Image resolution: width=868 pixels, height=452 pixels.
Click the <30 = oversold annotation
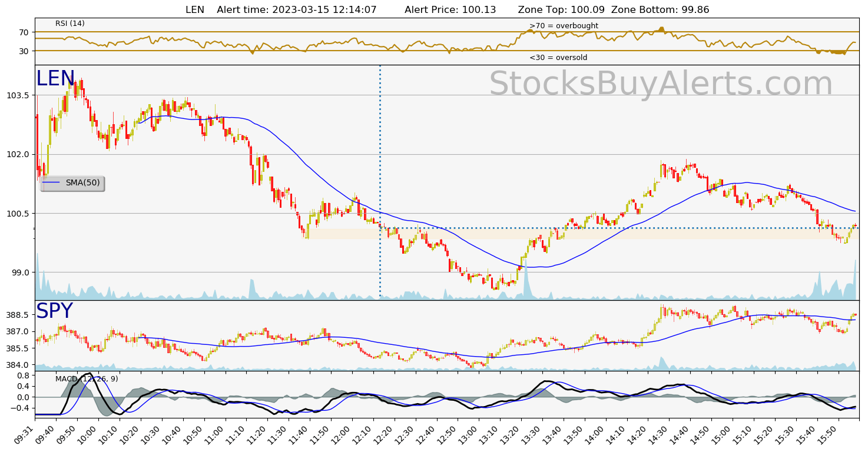tap(558, 58)
